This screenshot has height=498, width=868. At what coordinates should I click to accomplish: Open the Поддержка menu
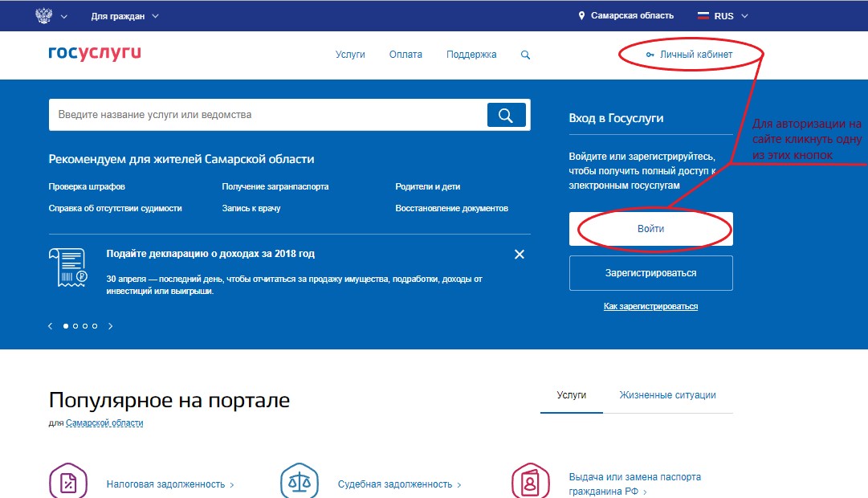pos(471,55)
